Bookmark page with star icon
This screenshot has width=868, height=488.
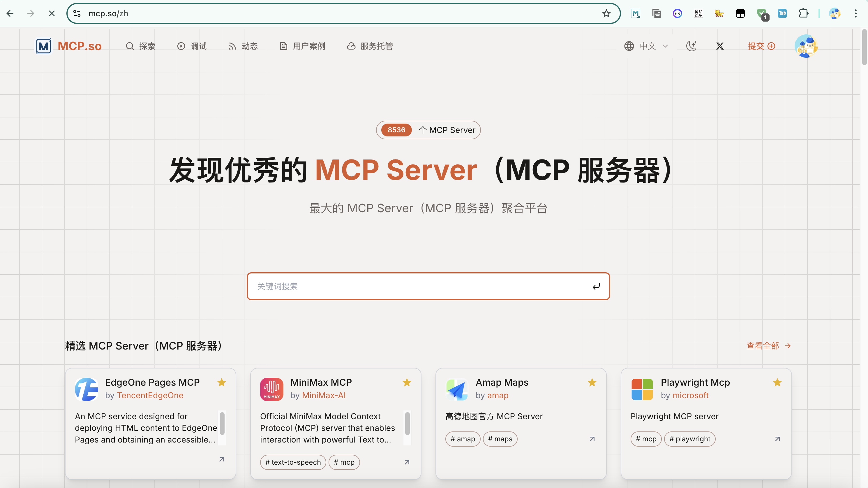point(606,13)
